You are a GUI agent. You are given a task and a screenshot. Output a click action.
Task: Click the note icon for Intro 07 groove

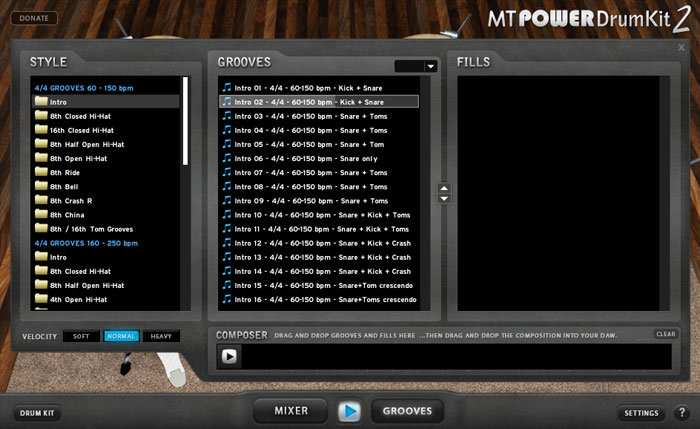point(227,172)
